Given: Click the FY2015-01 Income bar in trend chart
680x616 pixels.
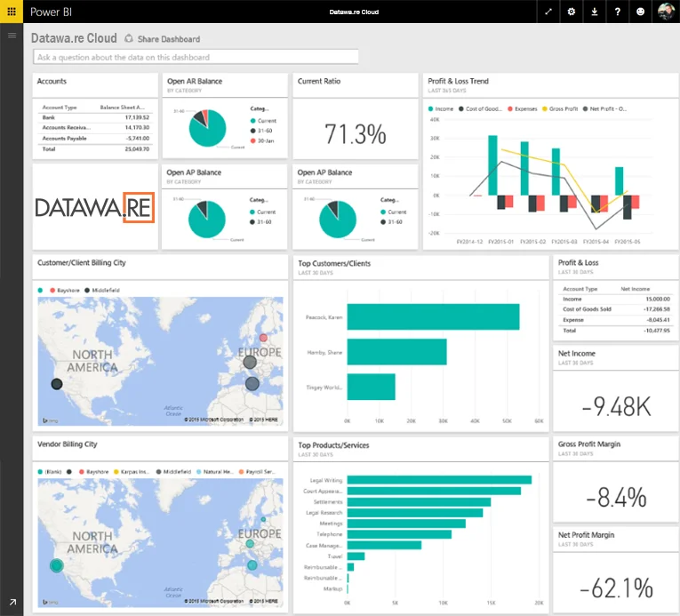Looking at the screenshot, I should [x=492, y=165].
